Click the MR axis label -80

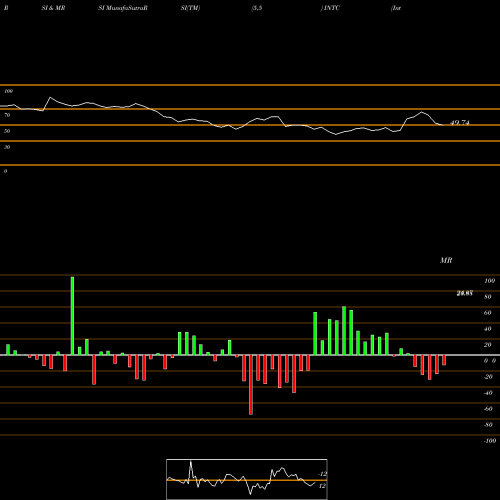click(488, 425)
